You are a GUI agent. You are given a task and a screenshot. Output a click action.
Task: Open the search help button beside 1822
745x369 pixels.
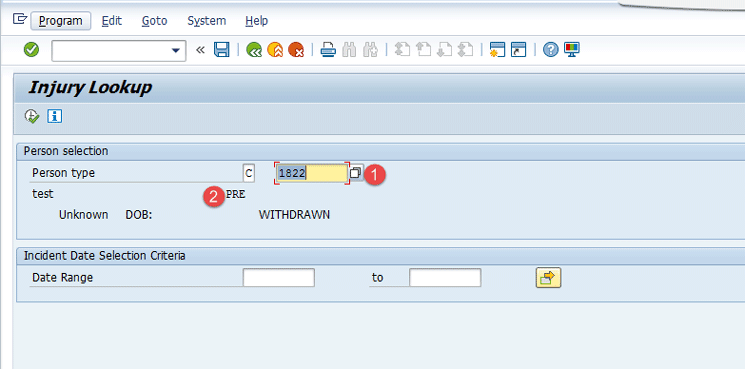tap(356, 173)
